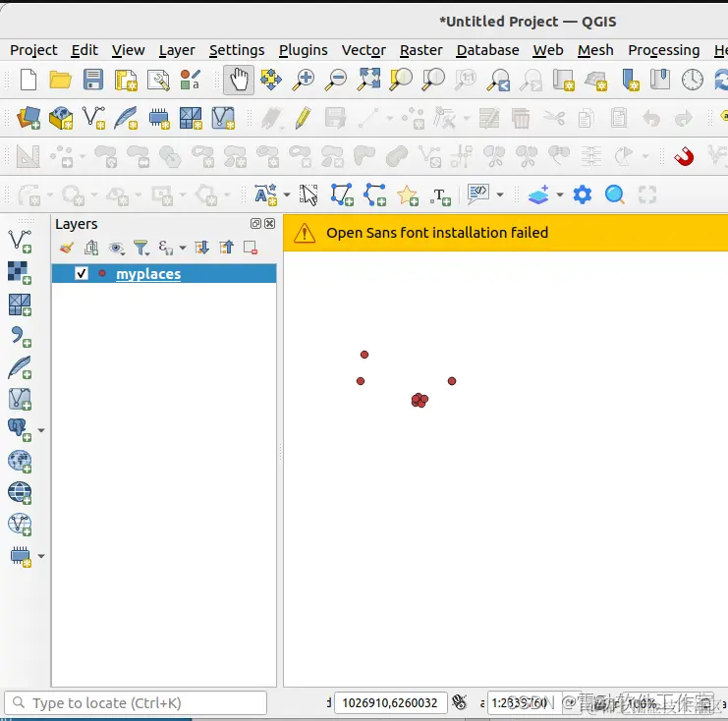Add a vector layer from the side toolbar

[x=20, y=241]
